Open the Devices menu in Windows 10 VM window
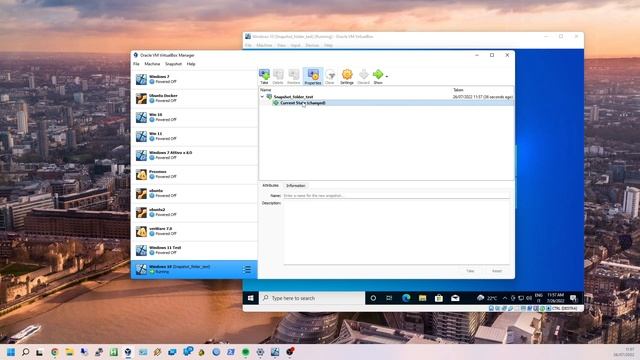Viewport: 640px width, 360px height. point(312,45)
